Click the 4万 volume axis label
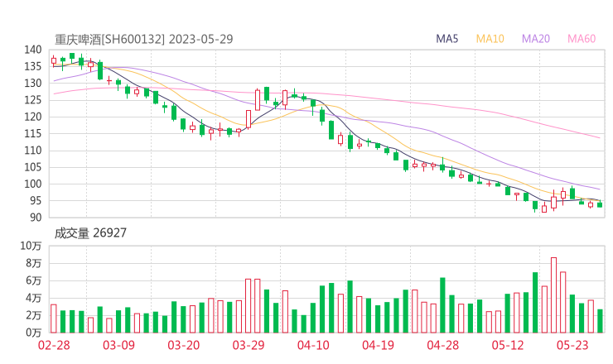 point(34,299)
